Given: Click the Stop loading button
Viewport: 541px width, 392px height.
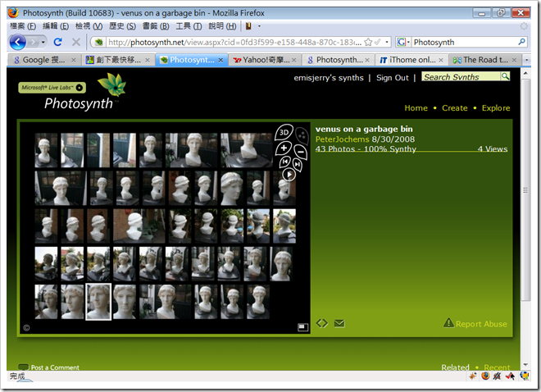Looking at the screenshot, I should click(x=76, y=42).
